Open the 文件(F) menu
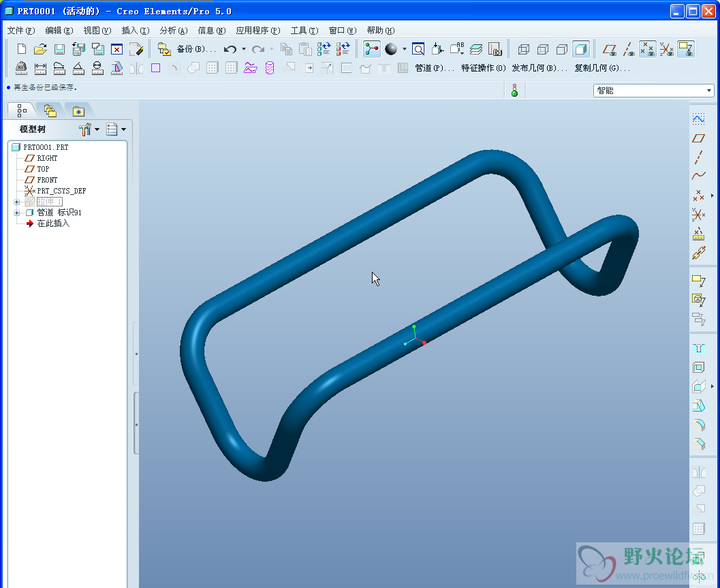The image size is (720, 588). 20,30
